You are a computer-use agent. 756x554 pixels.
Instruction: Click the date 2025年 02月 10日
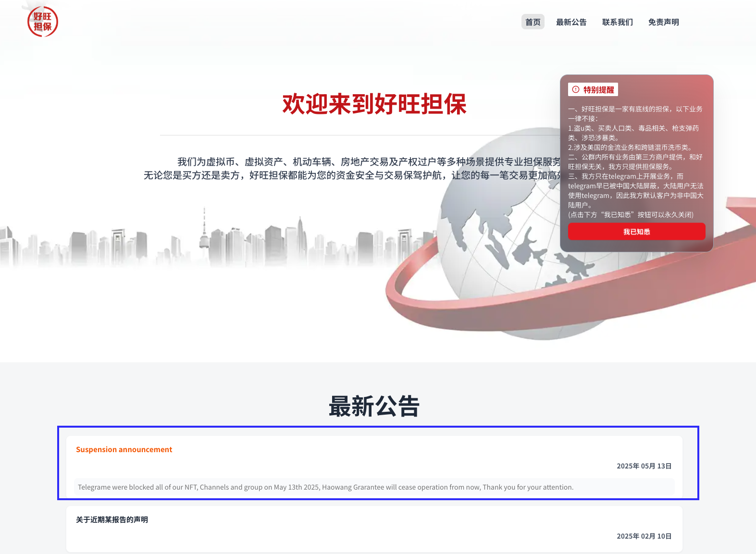point(644,536)
